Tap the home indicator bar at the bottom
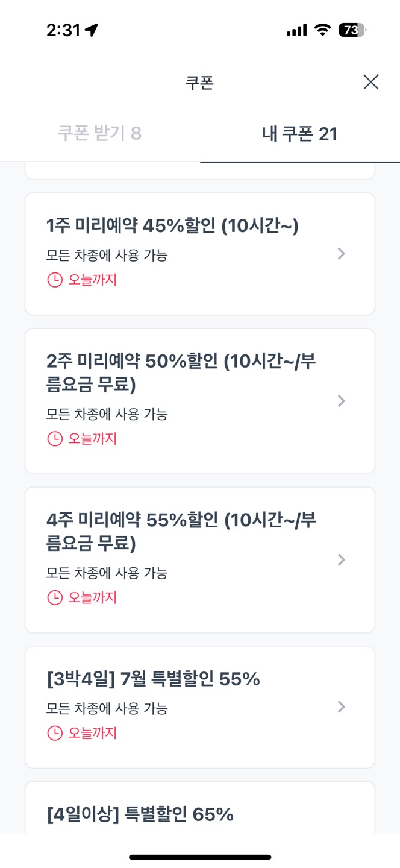 click(x=200, y=856)
